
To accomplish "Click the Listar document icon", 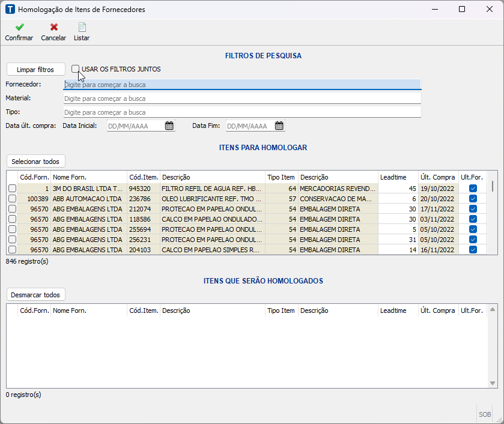I will [x=82, y=27].
